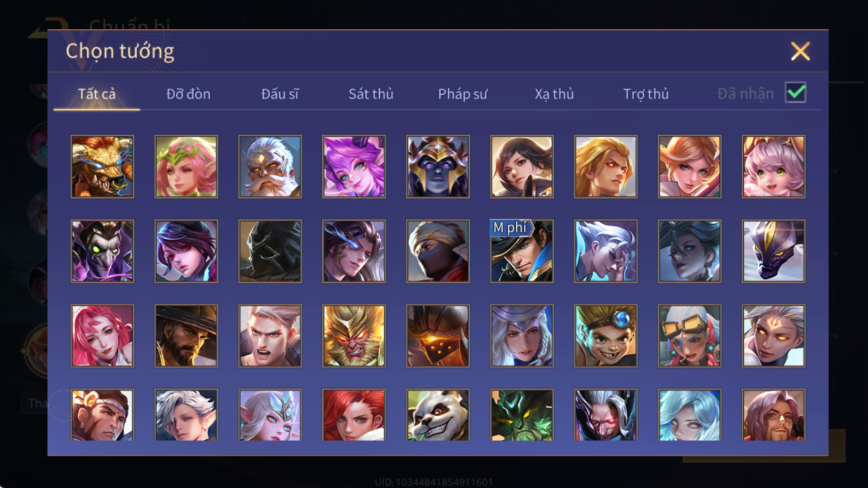Pick the goggles girl with red braids
Screen dimensions: 868x488
689,336
